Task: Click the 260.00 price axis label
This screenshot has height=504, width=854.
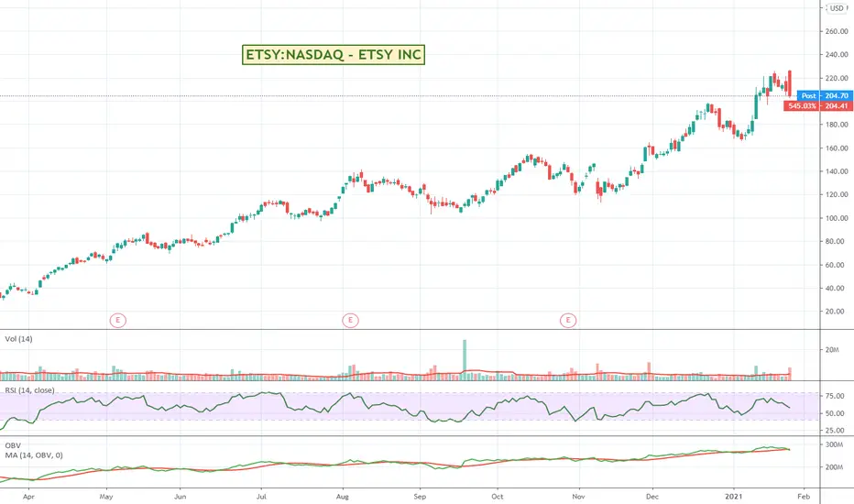Action: tap(837, 31)
